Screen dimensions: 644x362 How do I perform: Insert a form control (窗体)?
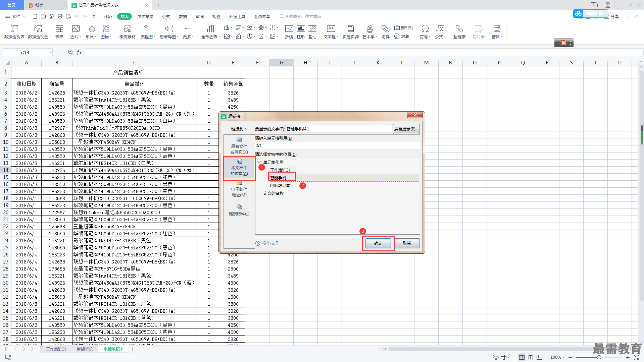point(497,32)
